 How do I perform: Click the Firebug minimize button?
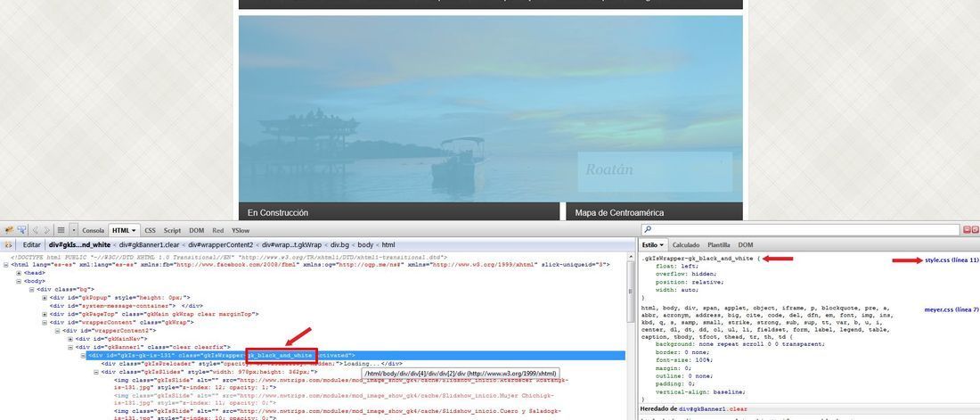[967, 230]
